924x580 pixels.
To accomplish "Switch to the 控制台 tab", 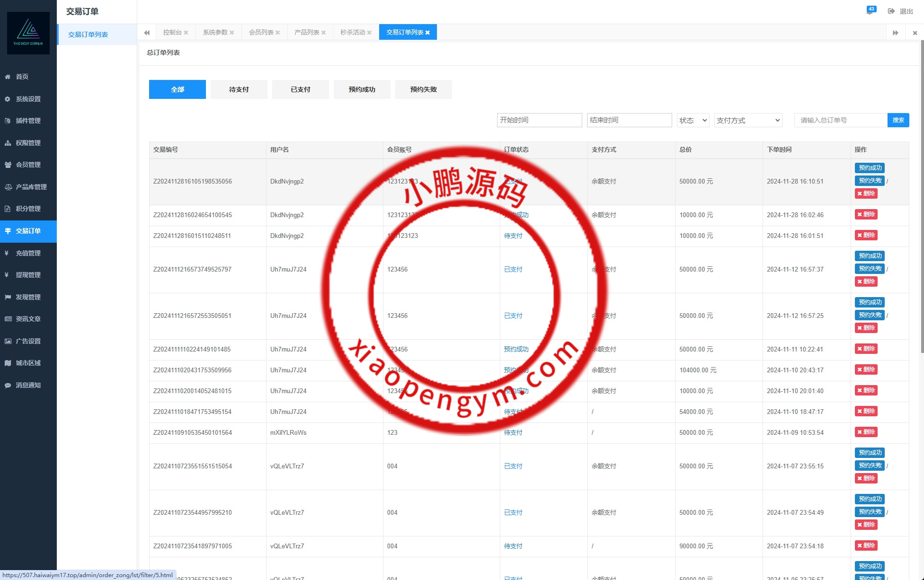I will (x=172, y=32).
